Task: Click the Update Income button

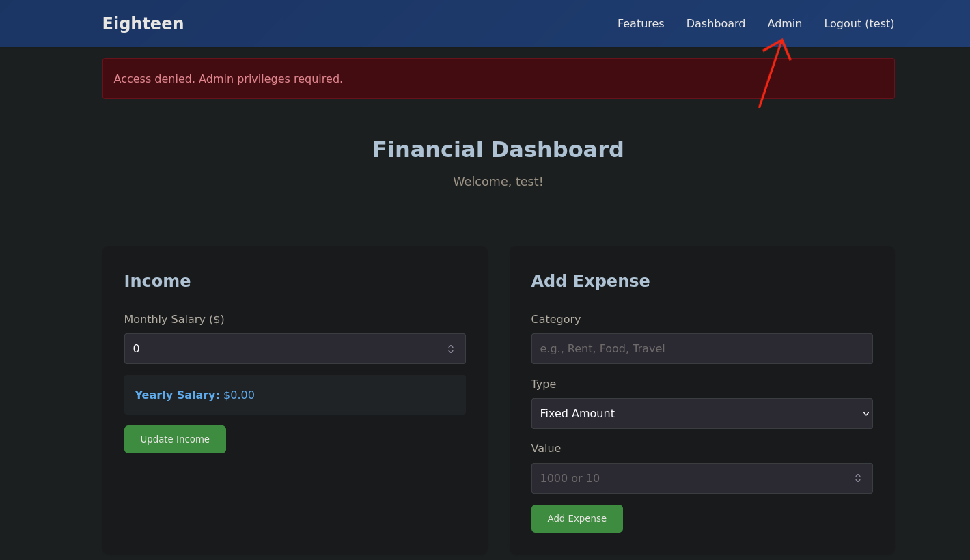Action: pos(175,439)
